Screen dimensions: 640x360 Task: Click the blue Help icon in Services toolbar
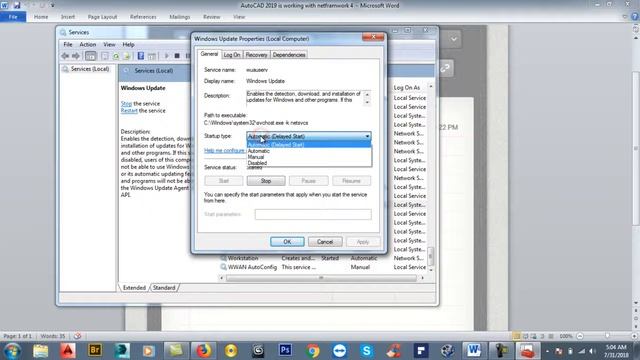[141, 56]
